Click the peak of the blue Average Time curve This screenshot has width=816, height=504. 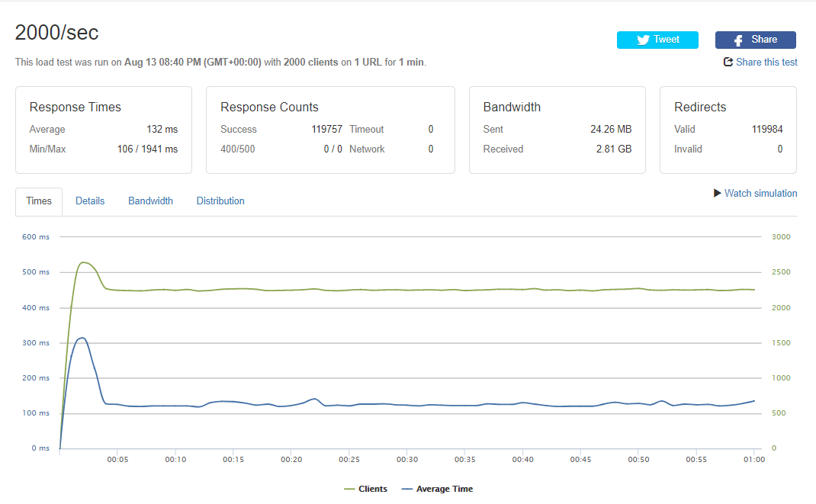[82, 338]
